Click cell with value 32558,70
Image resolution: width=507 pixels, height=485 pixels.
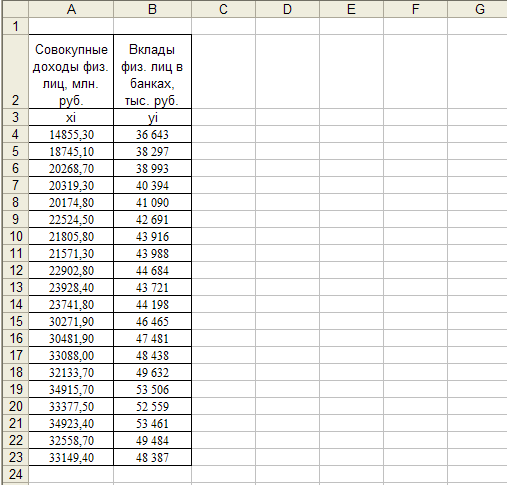point(71,440)
